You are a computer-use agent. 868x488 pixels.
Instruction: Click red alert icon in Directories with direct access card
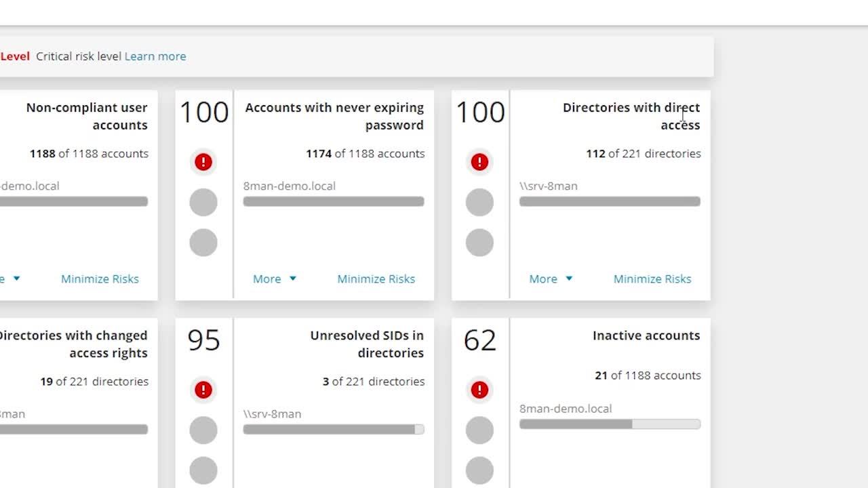pyautogui.click(x=479, y=162)
